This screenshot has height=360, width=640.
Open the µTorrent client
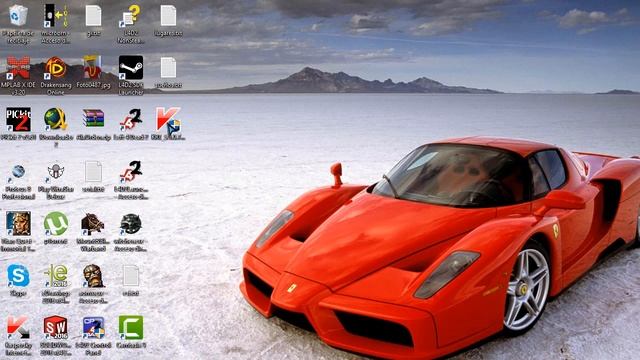(x=56, y=224)
